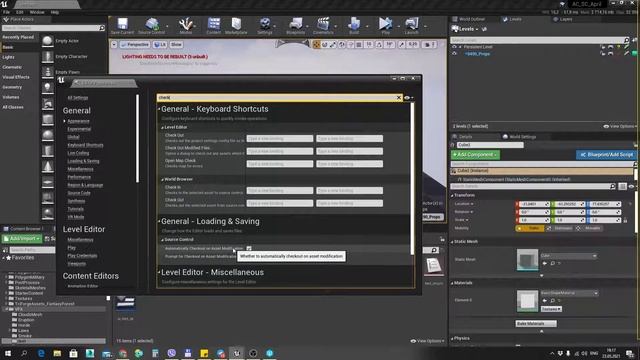
Task: Switch to World Settings tab
Action: tap(522, 137)
